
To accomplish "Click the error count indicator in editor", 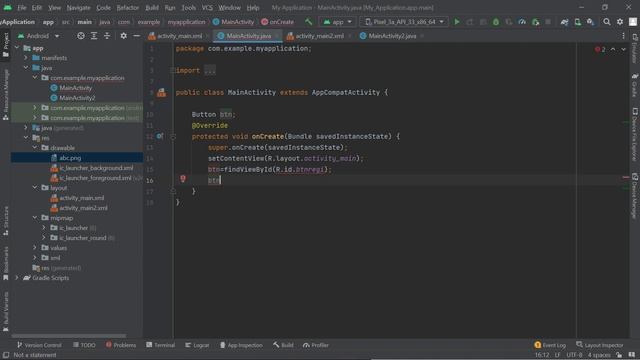I will (x=600, y=49).
